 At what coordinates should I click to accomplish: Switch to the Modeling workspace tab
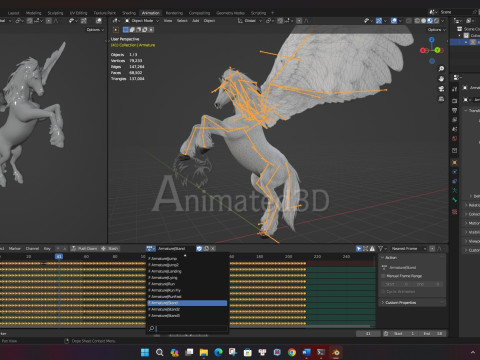pyautogui.click(x=34, y=13)
